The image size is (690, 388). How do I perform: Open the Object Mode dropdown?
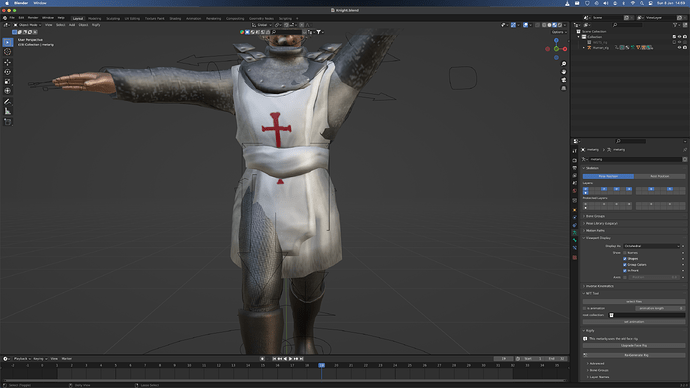pos(27,25)
